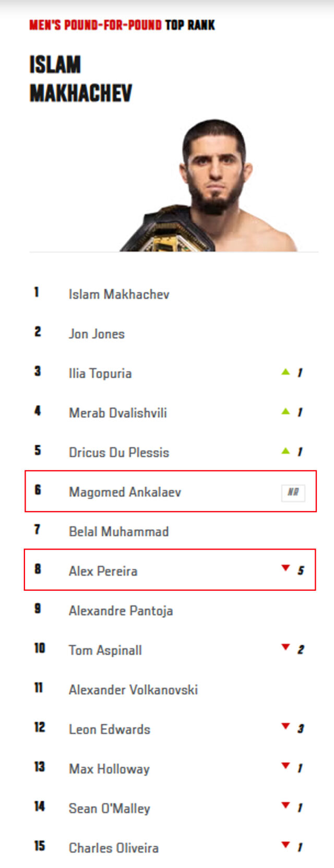Click the green up arrow beside Merab Dvalishvili

[x=285, y=412]
